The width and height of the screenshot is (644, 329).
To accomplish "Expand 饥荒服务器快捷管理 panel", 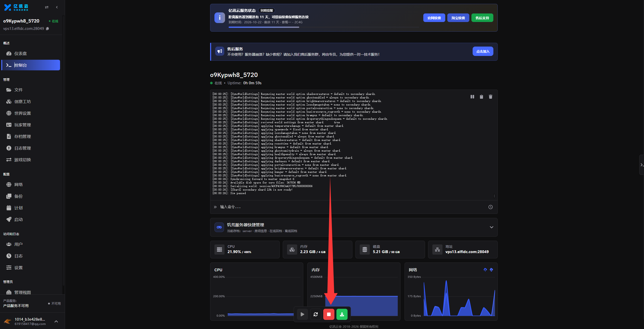I will click(x=354, y=227).
